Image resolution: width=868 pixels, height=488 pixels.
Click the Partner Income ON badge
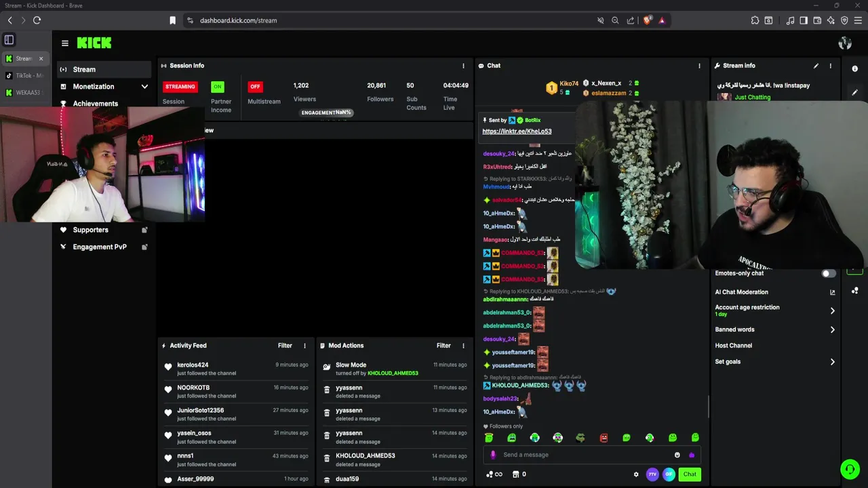pyautogui.click(x=217, y=86)
